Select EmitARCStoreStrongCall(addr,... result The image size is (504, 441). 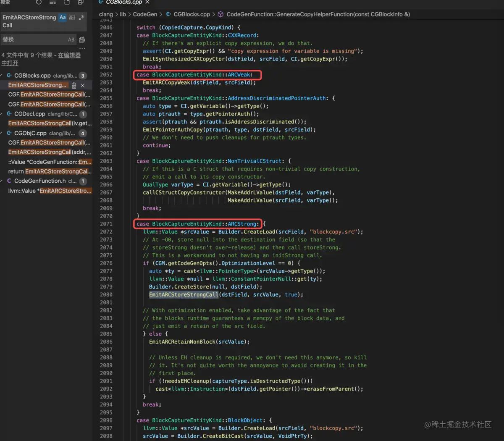[x=50, y=152]
